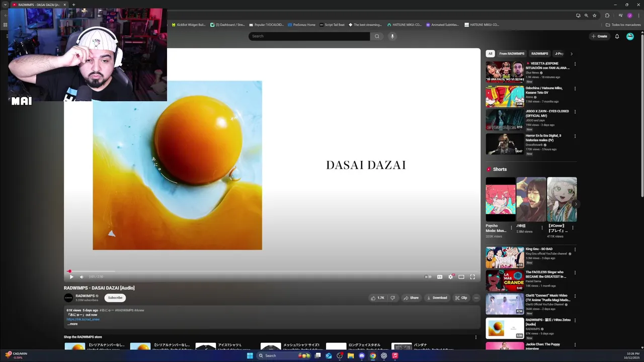This screenshot has height=362, width=644.
Task: Mute the video with the volume icon
Action: (82, 277)
